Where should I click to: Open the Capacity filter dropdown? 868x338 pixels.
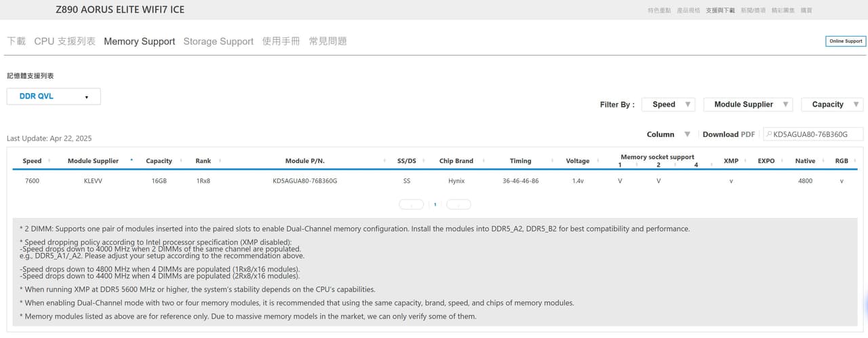[832, 105]
